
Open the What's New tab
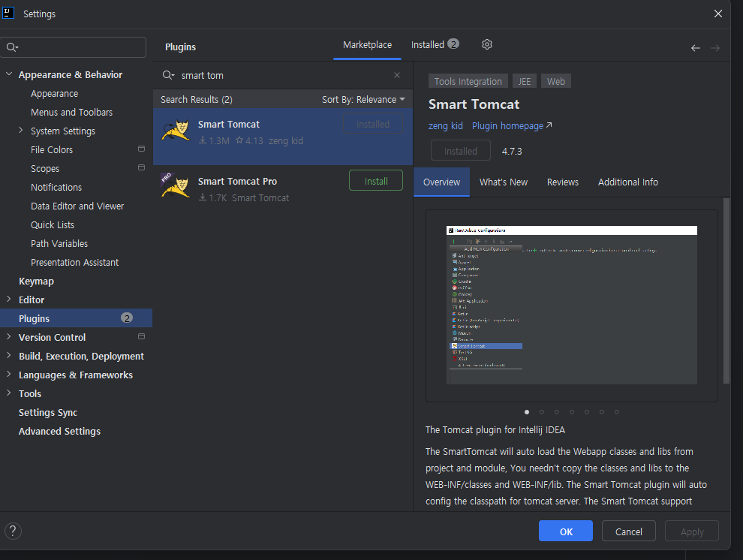[504, 182]
